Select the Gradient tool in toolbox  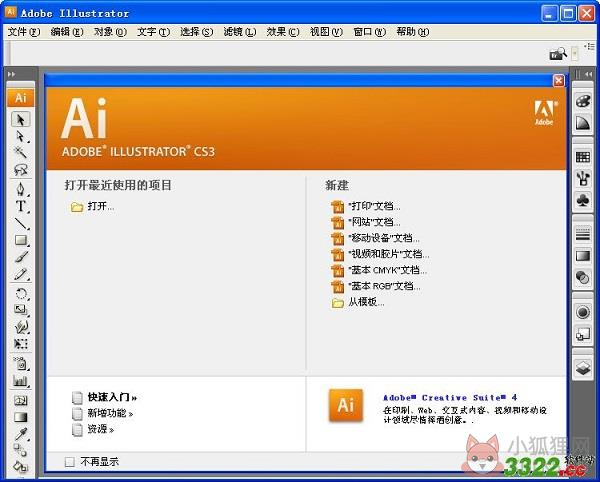click(x=21, y=417)
